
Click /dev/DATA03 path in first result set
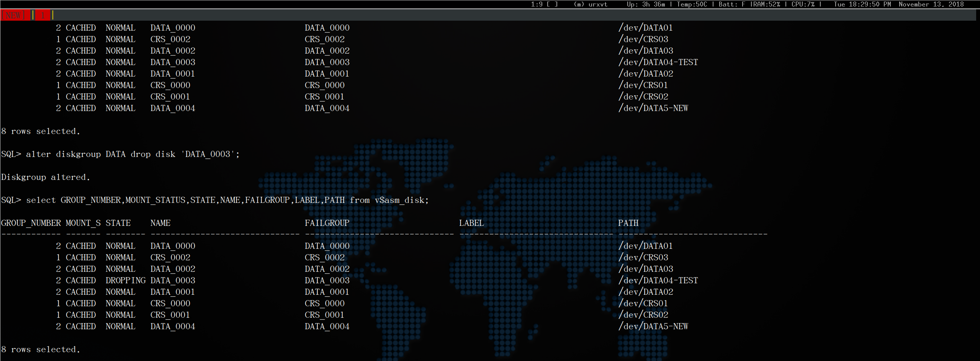(x=645, y=51)
